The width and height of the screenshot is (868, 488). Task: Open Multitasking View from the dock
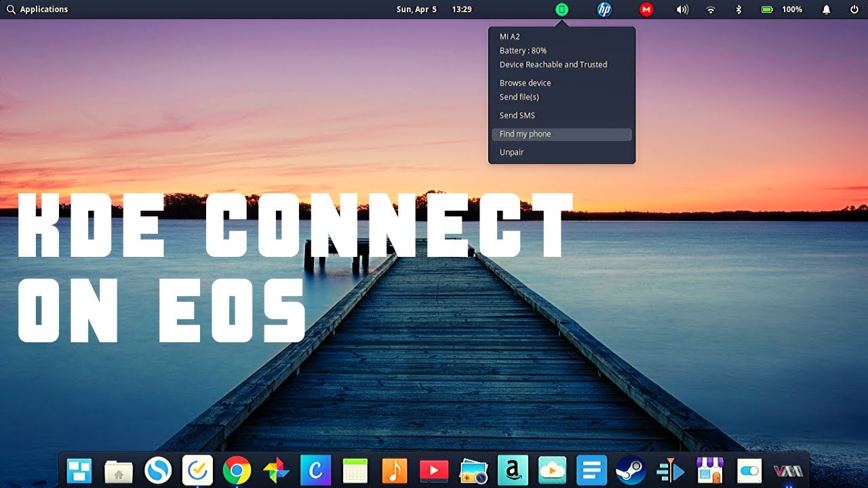pos(79,470)
